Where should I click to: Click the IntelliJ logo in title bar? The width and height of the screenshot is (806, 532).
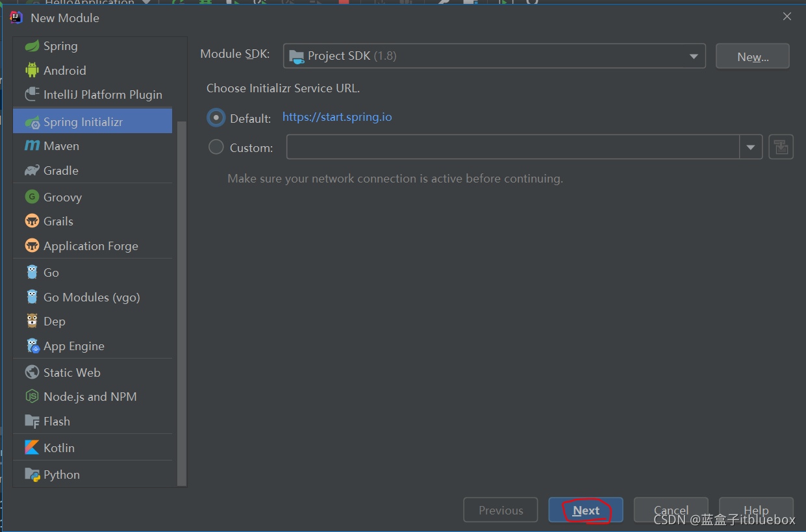pos(16,18)
